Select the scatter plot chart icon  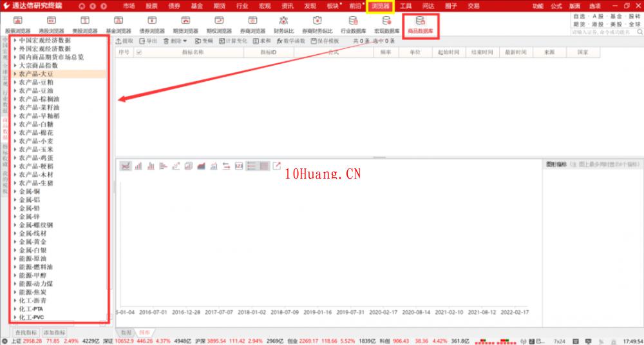click(x=176, y=166)
